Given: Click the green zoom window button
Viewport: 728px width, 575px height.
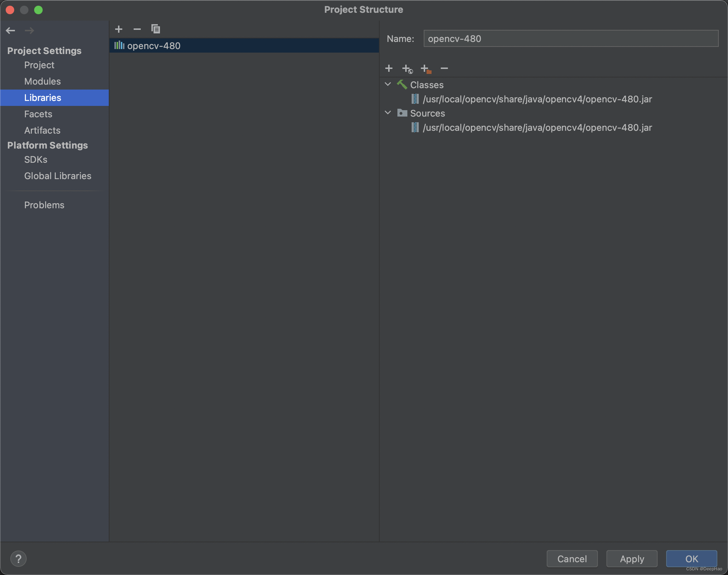Looking at the screenshot, I should [x=38, y=10].
